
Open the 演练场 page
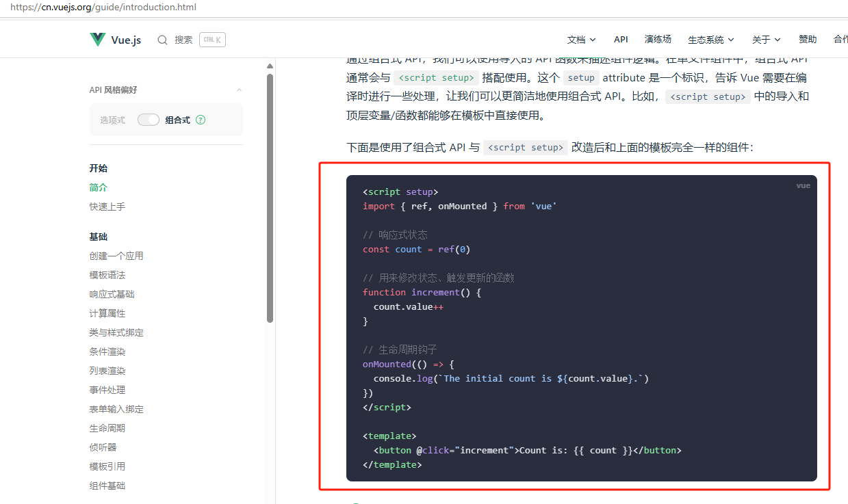click(x=658, y=39)
